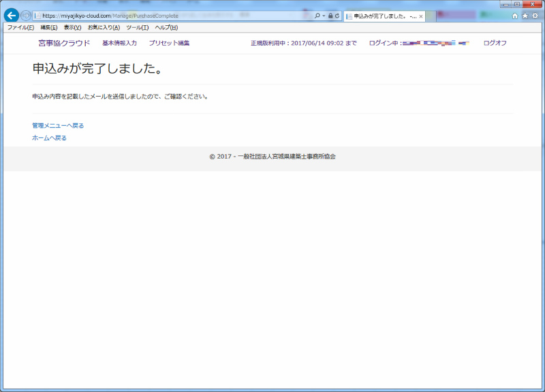545x392 pixels.
Task: Follow the ホームへ戻る link
Action: 49,138
